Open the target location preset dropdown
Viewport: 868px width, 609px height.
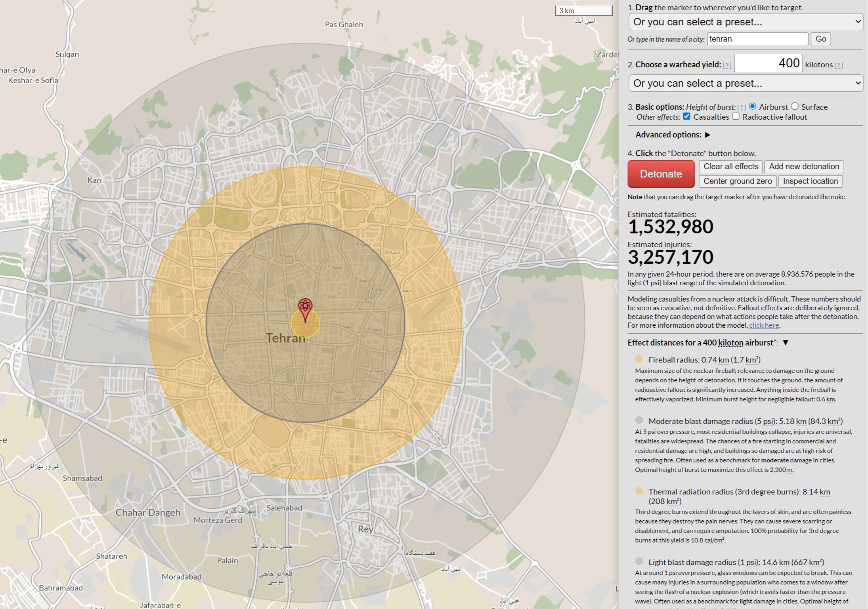(x=746, y=22)
